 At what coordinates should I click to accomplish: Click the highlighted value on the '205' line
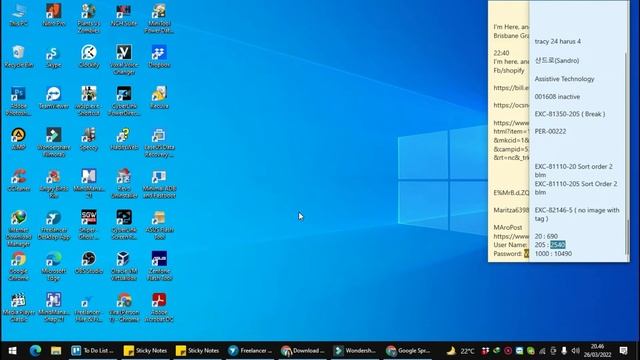coord(558,245)
